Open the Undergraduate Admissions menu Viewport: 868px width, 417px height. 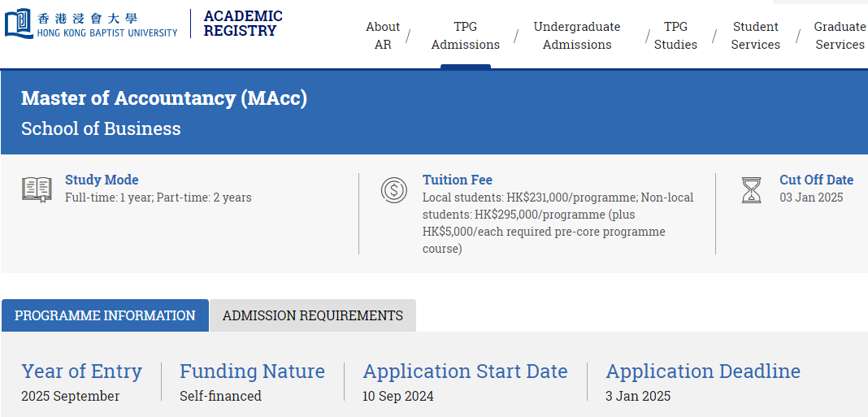576,36
